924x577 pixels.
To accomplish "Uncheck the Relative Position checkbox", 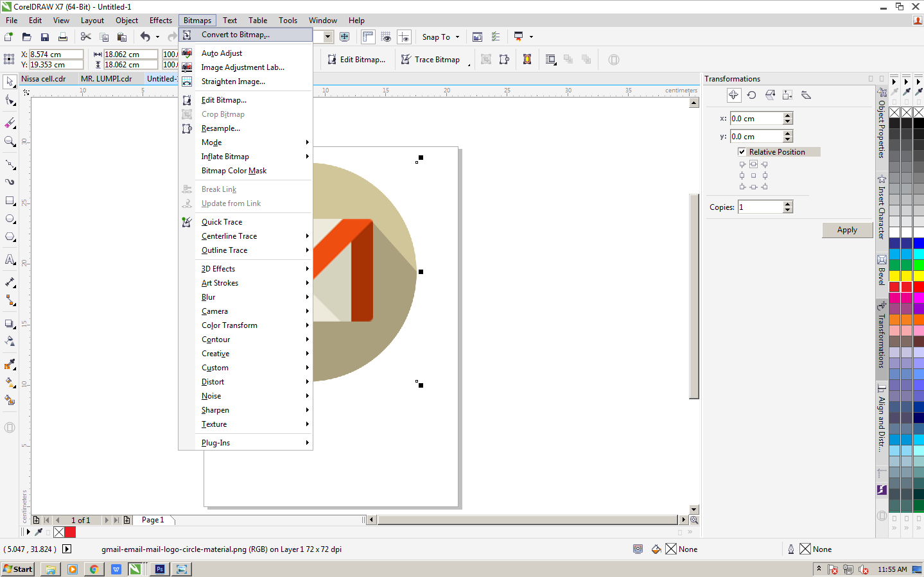I will pos(742,151).
